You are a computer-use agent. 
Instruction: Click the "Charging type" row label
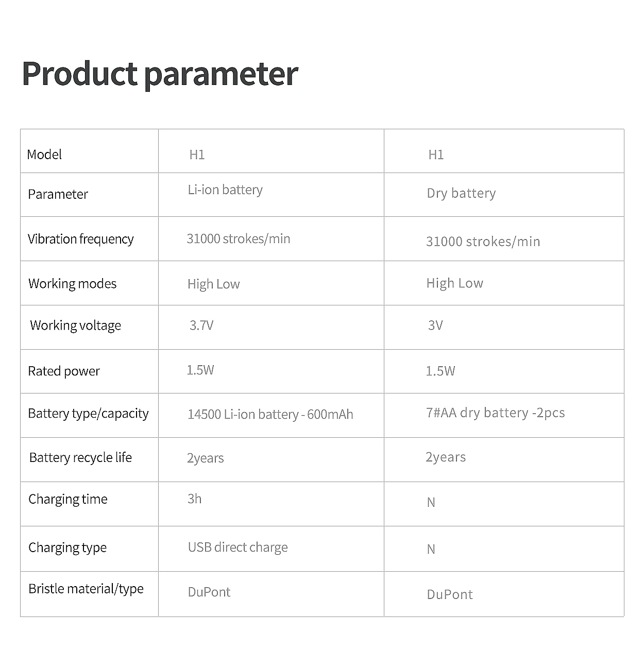(67, 547)
